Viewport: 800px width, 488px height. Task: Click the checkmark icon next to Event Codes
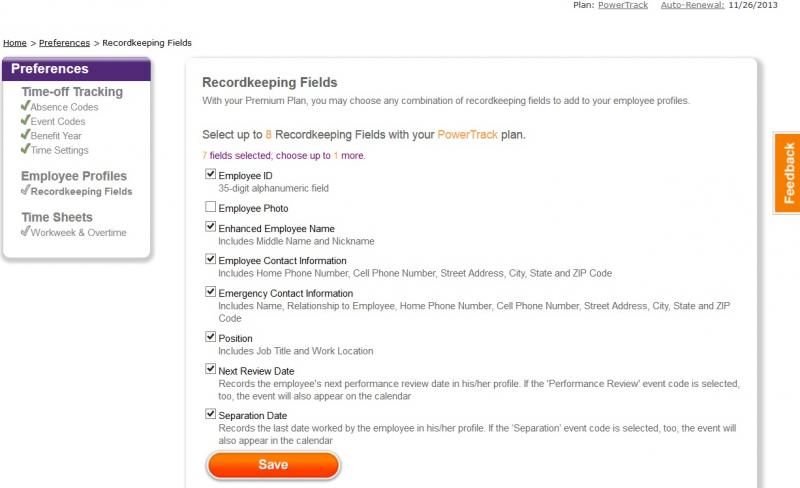(26, 120)
